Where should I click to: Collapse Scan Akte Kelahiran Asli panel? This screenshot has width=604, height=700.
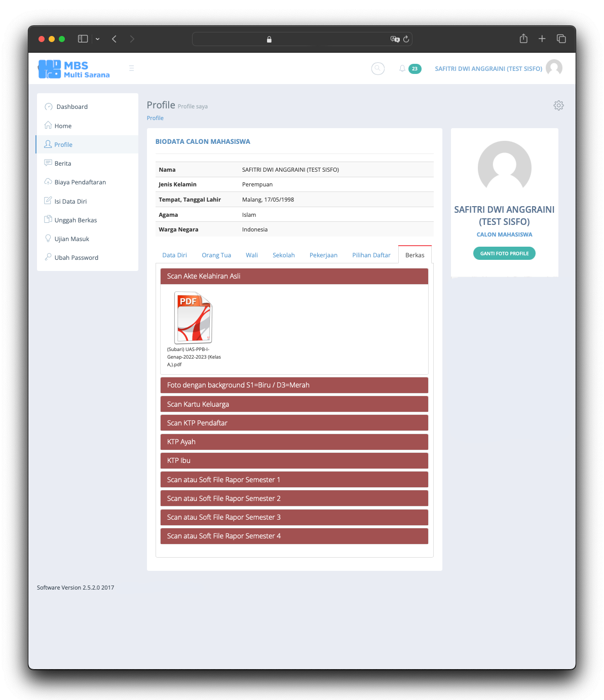coord(294,276)
